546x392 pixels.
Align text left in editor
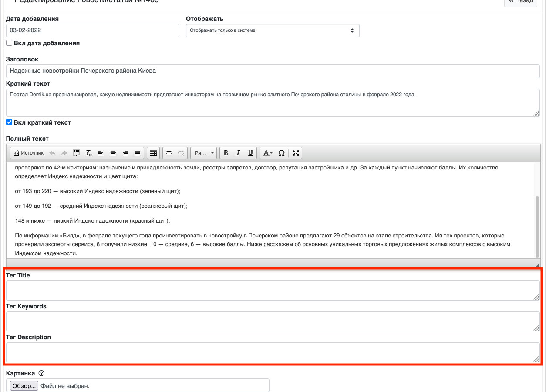pyautogui.click(x=101, y=153)
